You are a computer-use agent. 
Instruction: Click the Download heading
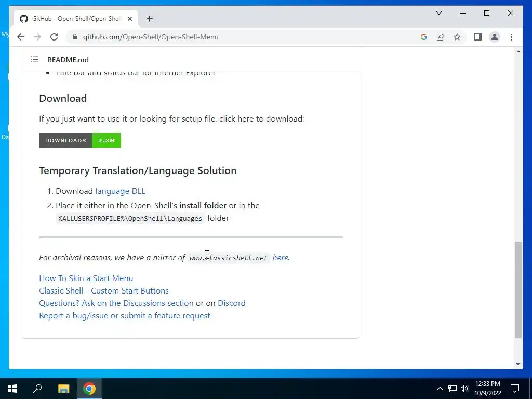tap(63, 98)
